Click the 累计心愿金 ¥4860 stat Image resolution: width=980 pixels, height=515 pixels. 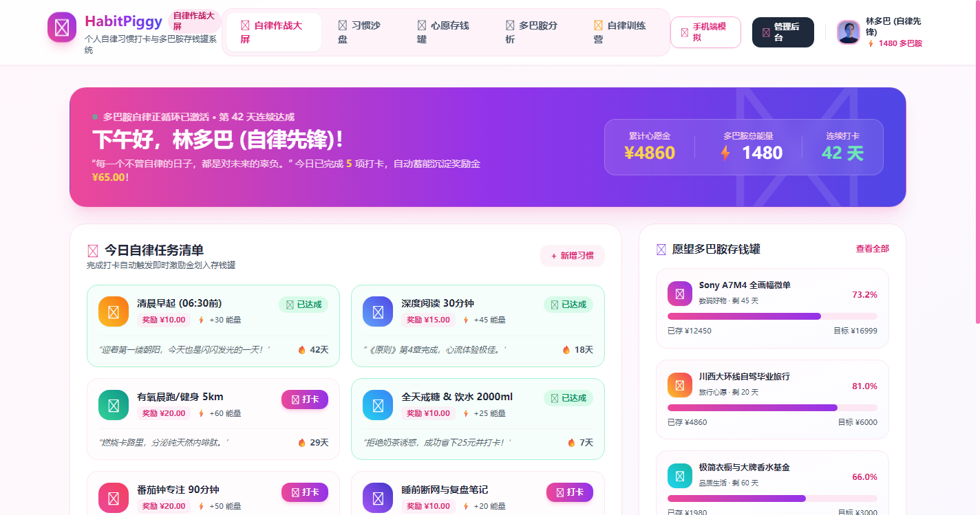650,146
